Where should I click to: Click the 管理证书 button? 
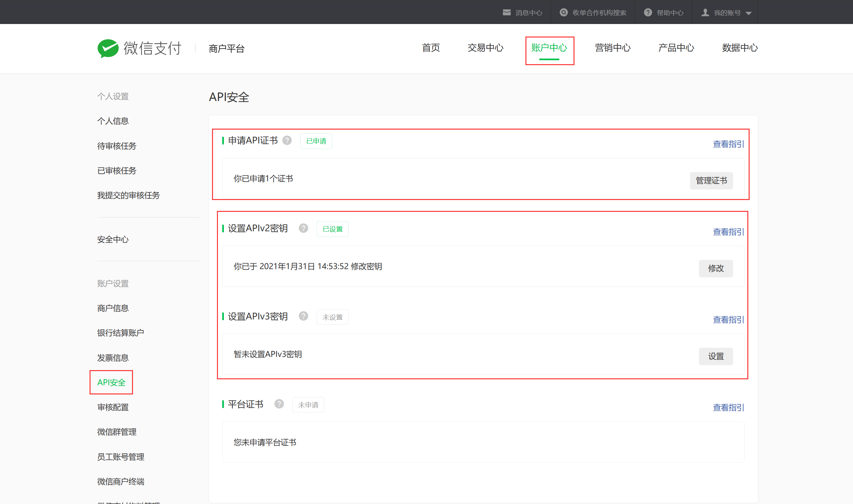(x=711, y=180)
